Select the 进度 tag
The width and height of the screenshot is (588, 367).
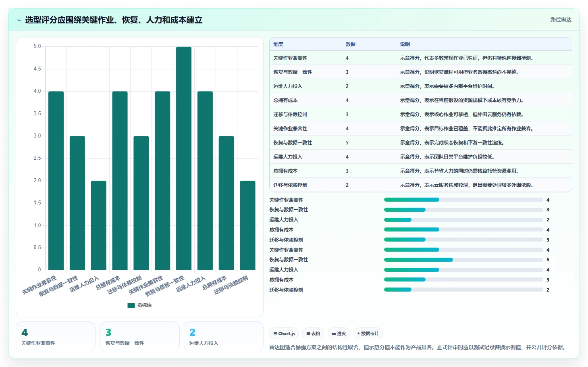[x=339, y=334]
